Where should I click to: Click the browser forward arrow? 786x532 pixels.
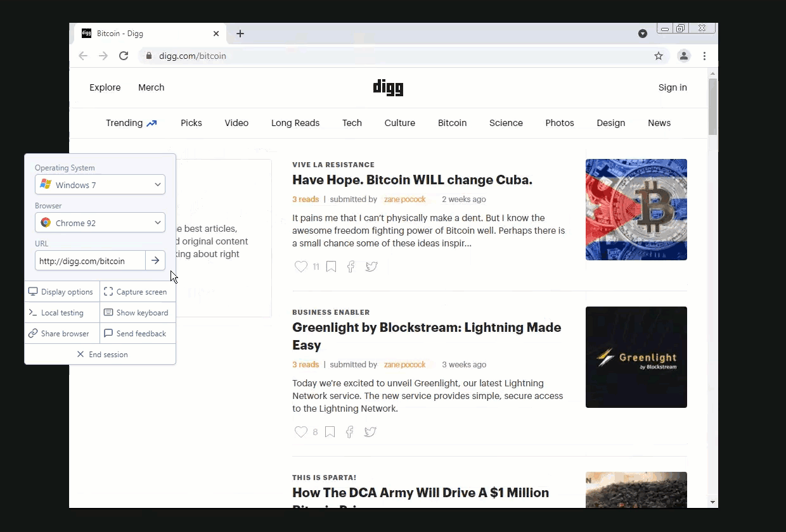103,56
